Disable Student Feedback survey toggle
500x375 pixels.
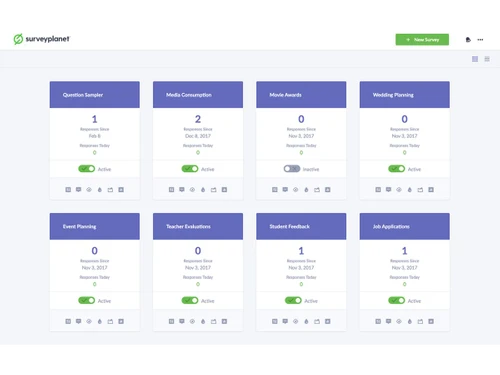click(293, 300)
